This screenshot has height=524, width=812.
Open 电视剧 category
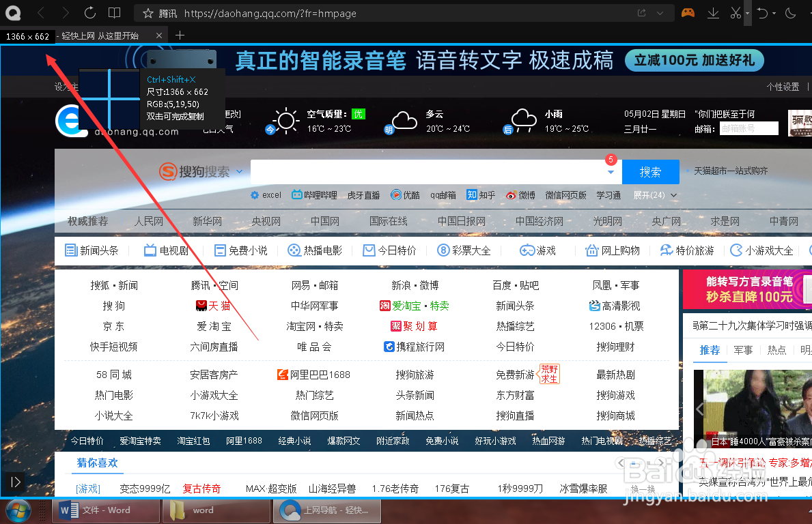click(x=166, y=250)
